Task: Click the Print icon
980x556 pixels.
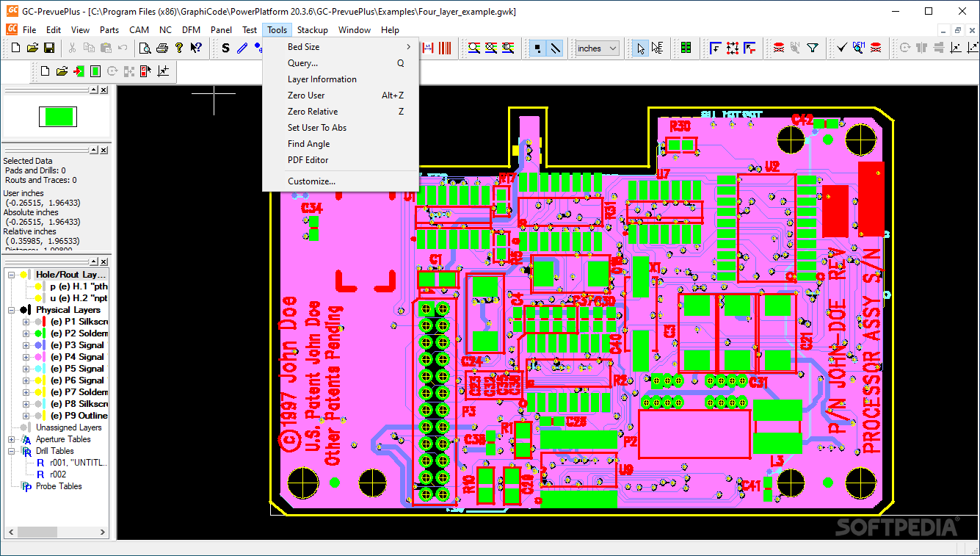Action: (x=162, y=48)
